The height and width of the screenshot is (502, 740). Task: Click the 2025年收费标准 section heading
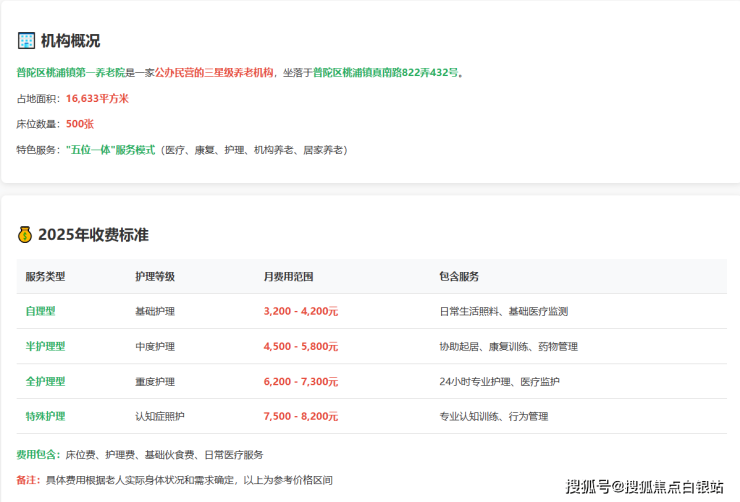[93, 235]
